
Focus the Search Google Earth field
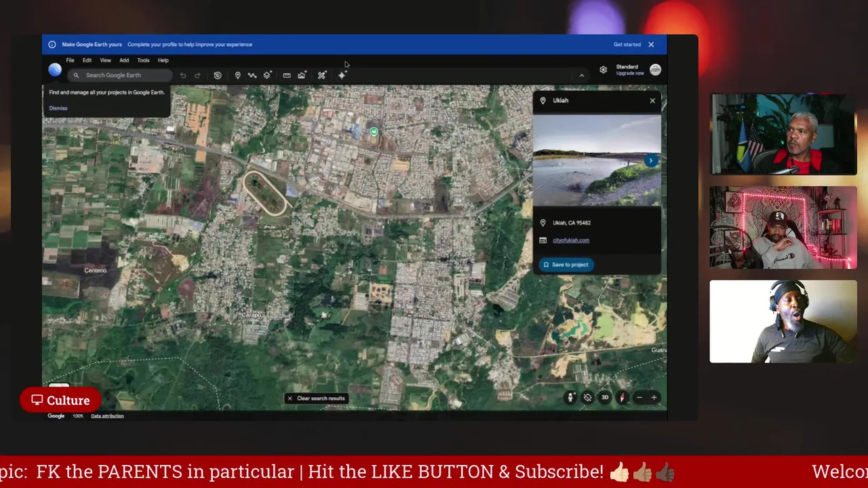[x=121, y=75]
